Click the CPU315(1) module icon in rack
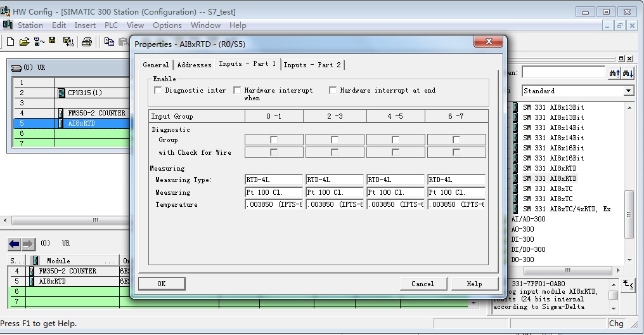This screenshot has height=335, width=644. coord(61,93)
